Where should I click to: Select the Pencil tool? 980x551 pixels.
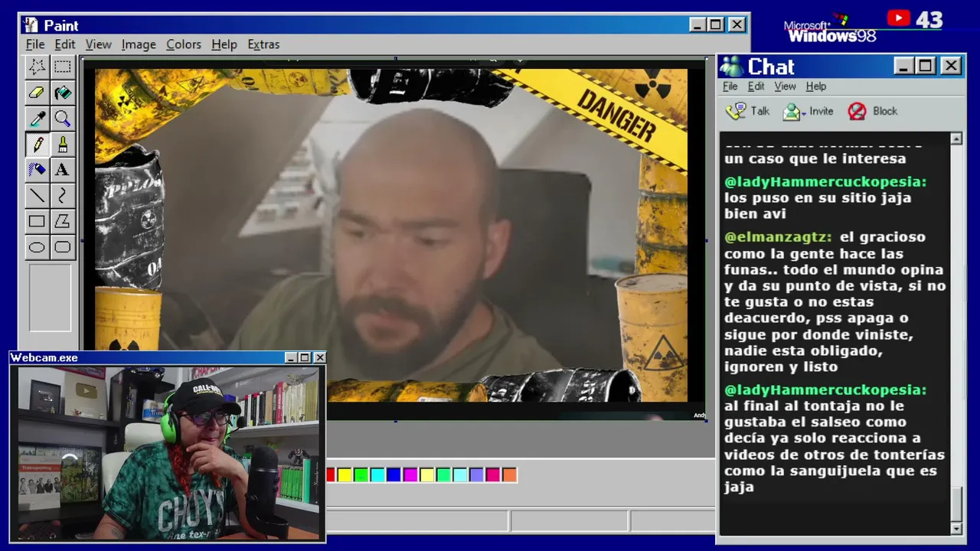click(x=37, y=145)
